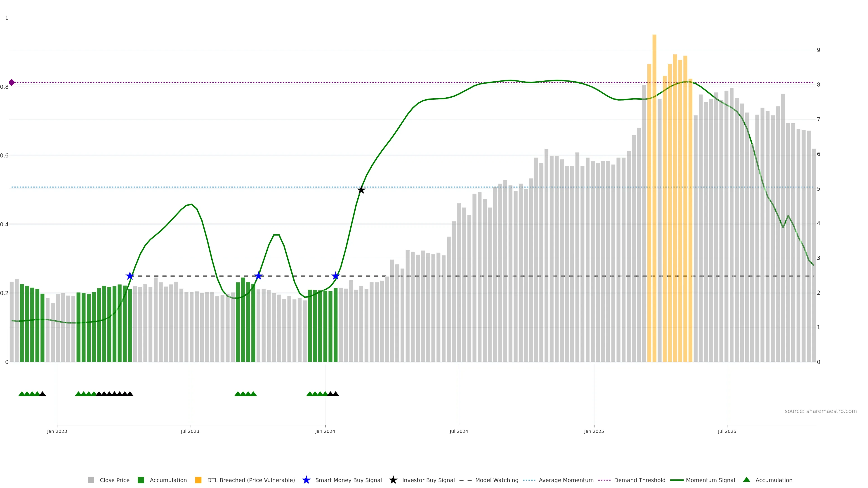868x488 pixels.
Task: Hide the Demand Threshold series via legend
Action: [x=639, y=480]
